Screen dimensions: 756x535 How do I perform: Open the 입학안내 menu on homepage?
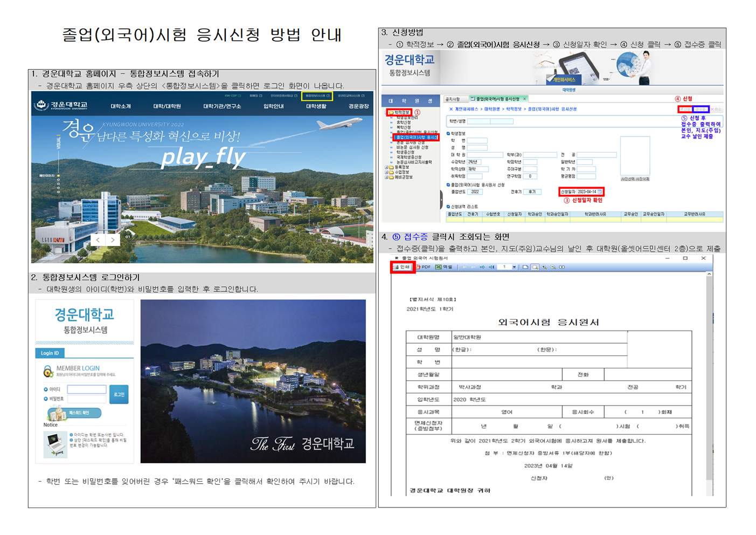pyautogui.click(x=273, y=106)
